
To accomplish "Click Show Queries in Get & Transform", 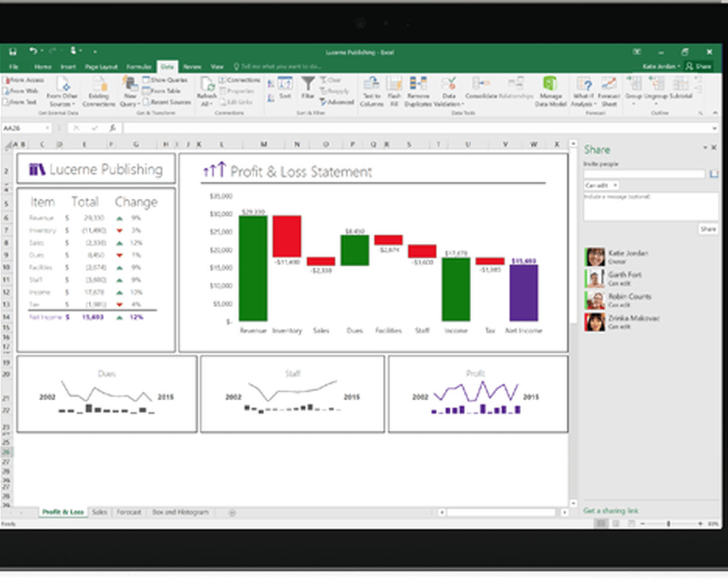I will click(x=165, y=80).
